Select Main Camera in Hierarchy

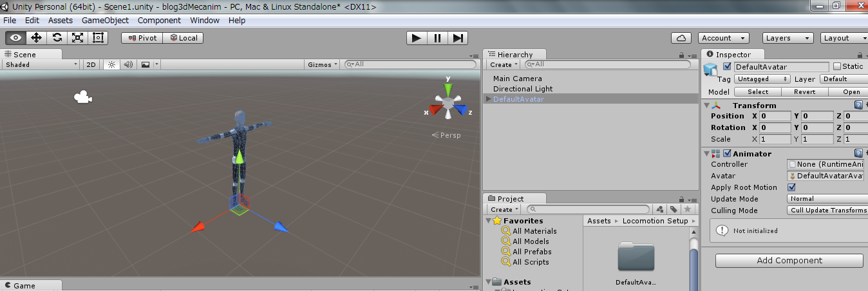coord(518,79)
